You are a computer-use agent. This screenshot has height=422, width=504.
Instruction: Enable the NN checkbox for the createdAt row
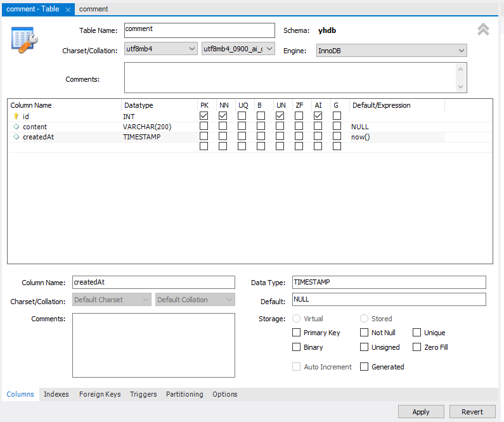[223, 136]
